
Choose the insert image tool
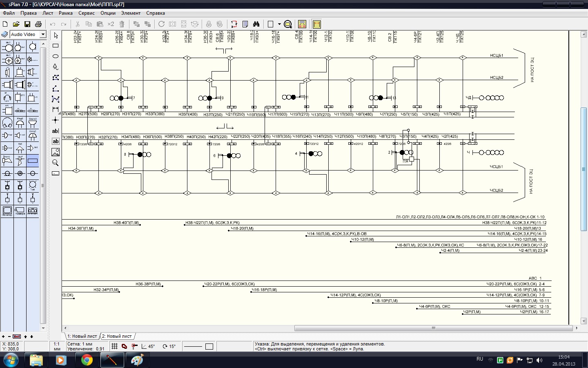tap(56, 152)
